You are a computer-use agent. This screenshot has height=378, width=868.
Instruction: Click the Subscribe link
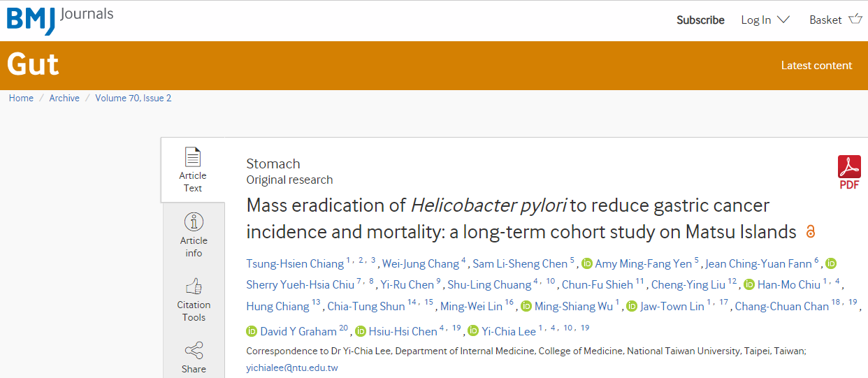point(700,20)
